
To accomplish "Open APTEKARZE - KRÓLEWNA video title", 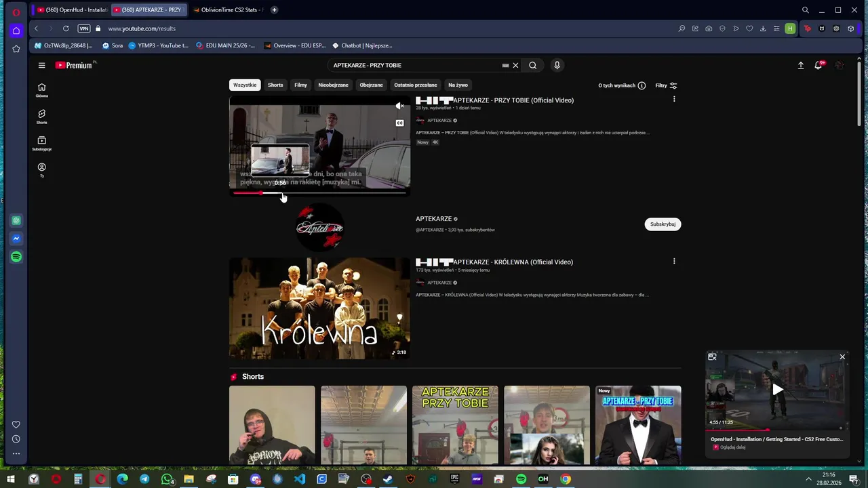I will coord(513,262).
